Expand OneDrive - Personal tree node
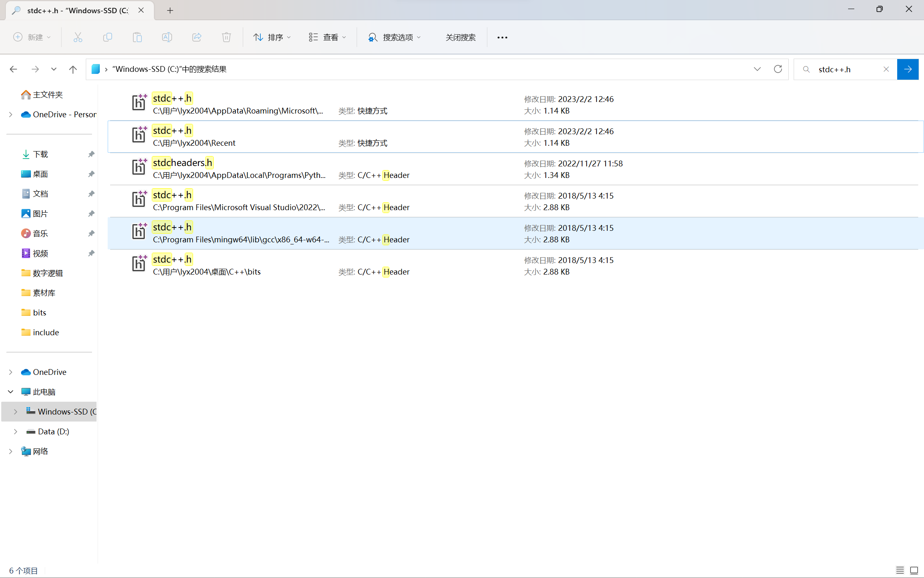 [x=11, y=114]
